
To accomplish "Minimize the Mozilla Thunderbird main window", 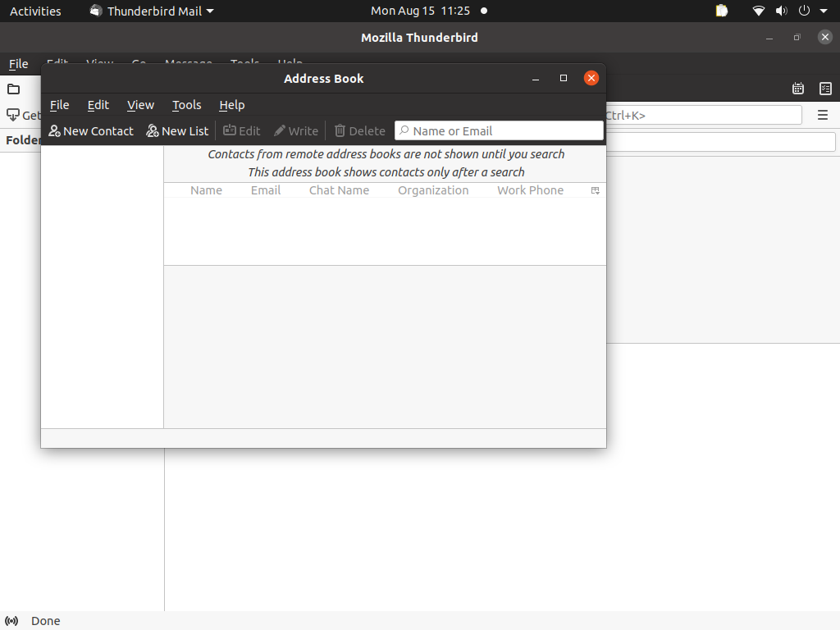I will tap(769, 38).
